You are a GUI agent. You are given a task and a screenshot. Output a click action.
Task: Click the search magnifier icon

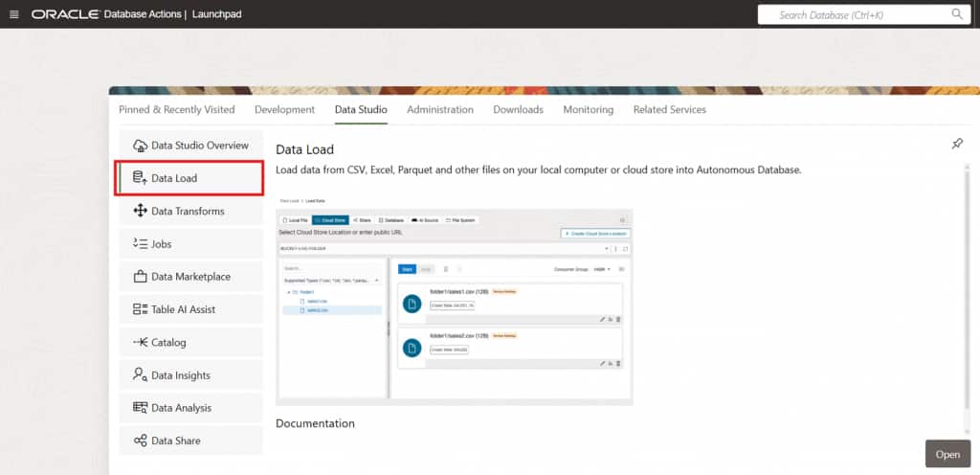(957, 14)
